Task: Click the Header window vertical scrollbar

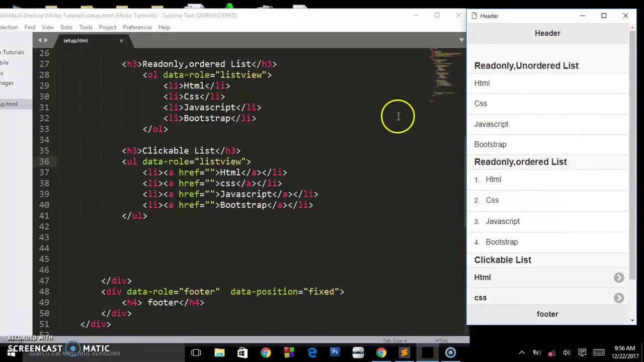Action: click(632, 156)
